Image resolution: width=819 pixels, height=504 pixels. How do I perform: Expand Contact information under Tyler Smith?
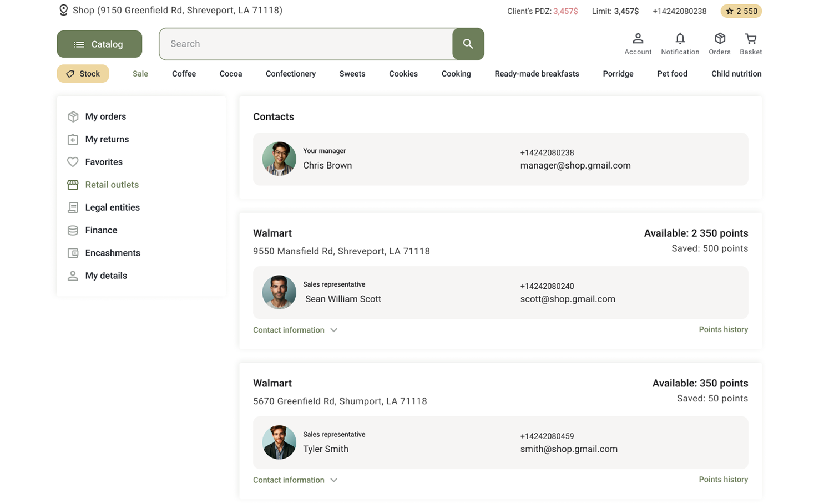295,480
